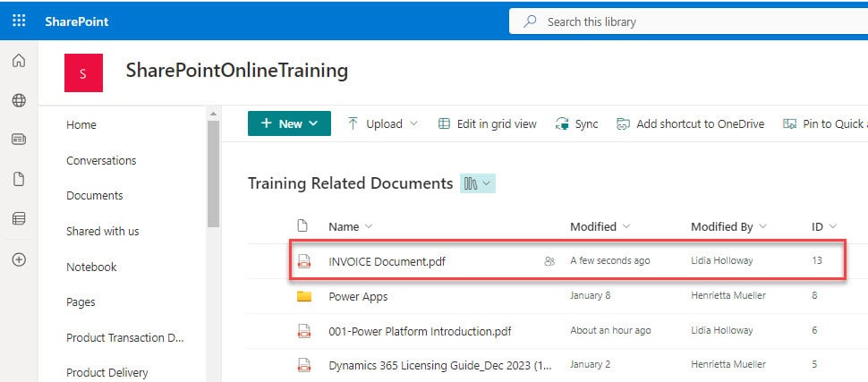Open Documents in site navigation
Viewport: 868px width, 382px height.
(95, 195)
